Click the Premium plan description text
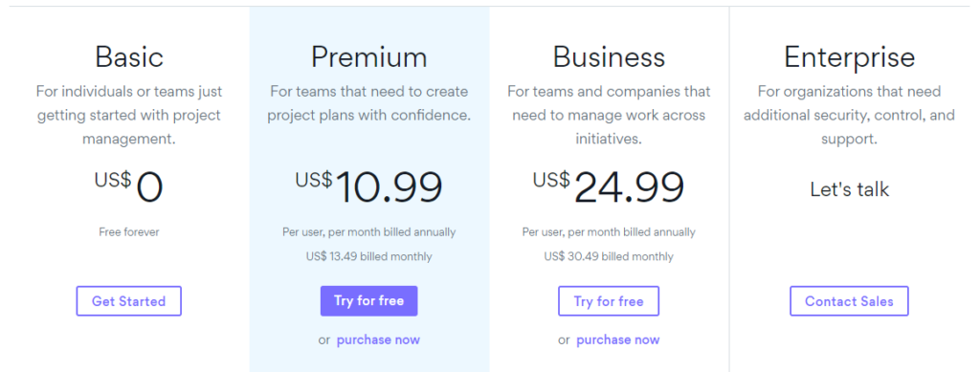 (x=368, y=103)
